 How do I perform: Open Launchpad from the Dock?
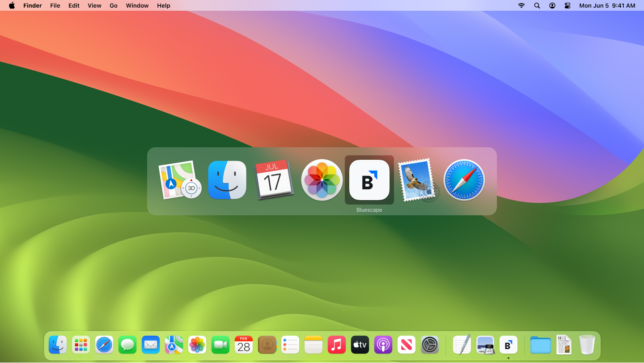80,345
